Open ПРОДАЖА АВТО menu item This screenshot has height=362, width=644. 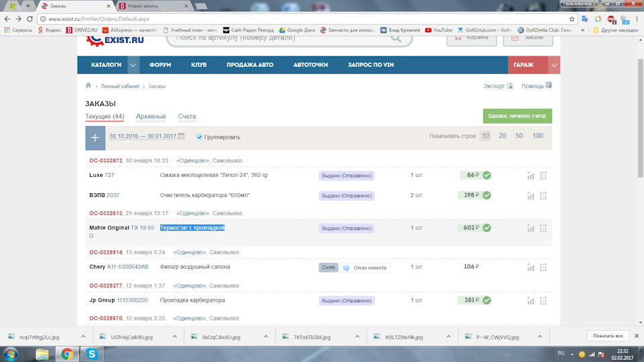(250, 65)
